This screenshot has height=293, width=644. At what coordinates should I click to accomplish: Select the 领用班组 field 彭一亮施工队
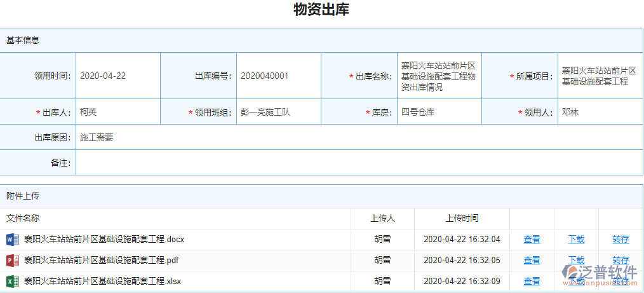(279, 112)
